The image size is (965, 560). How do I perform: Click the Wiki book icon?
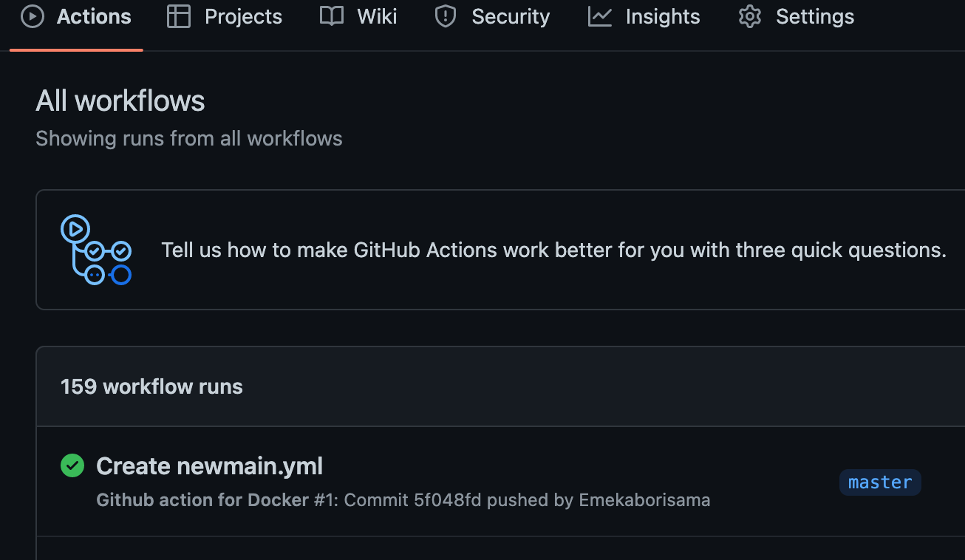click(332, 16)
